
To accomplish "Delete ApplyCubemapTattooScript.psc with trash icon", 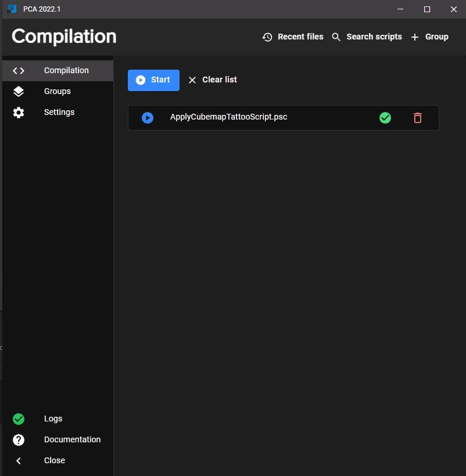I will point(418,118).
